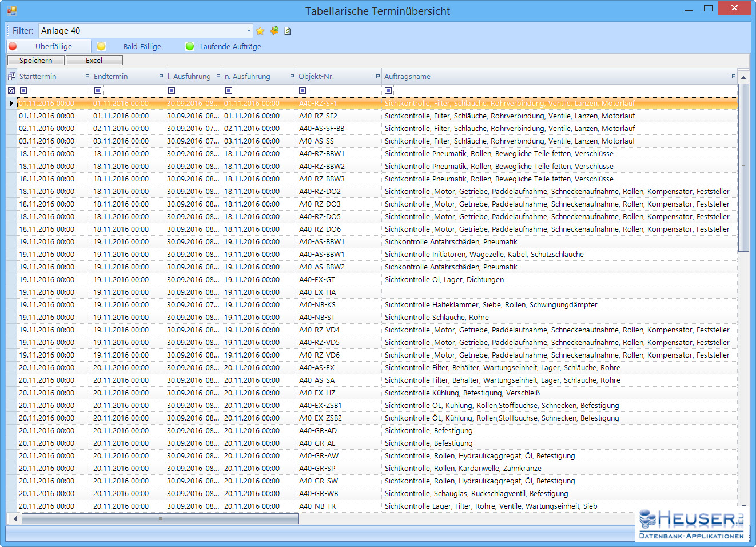Click the yellow star favorite icon
Image resolution: width=756 pixels, height=547 pixels.
coord(260,31)
